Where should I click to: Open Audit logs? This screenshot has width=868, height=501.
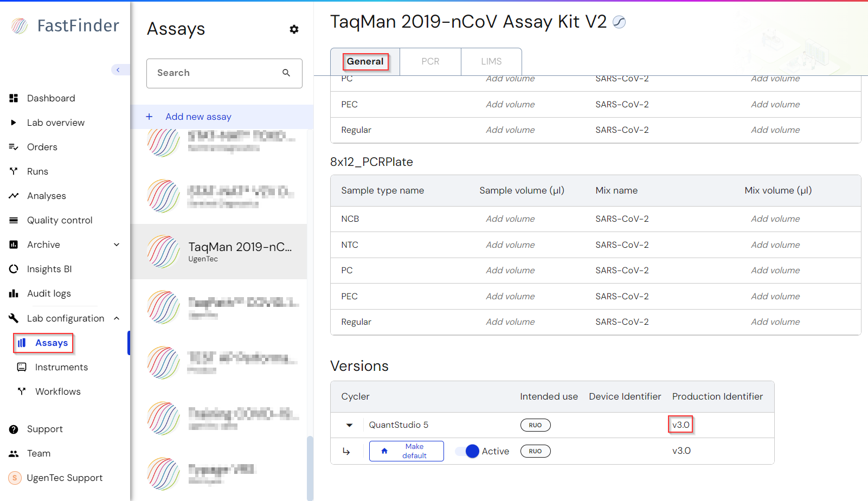click(x=49, y=293)
